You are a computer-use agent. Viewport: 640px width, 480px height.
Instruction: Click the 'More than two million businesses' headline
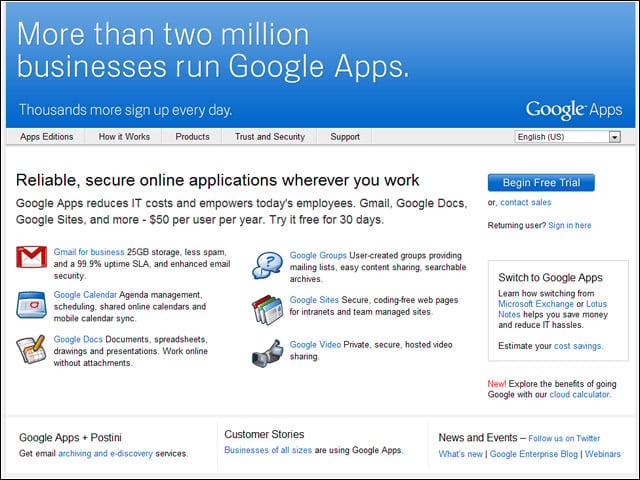[x=213, y=50]
